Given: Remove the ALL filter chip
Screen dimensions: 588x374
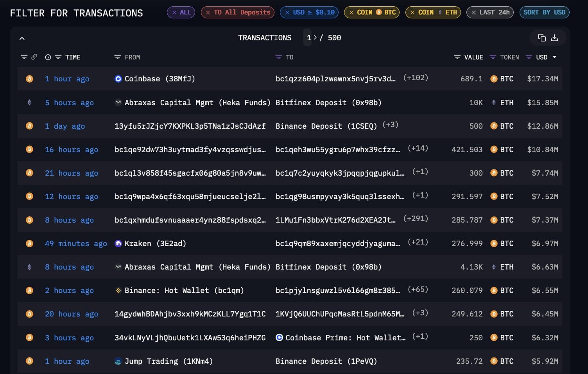Looking at the screenshot, I should (x=174, y=12).
